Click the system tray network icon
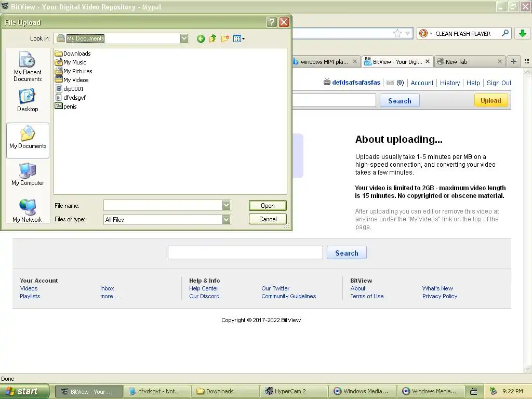Viewport: 532px width, 399px height. click(x=493, y=391)
